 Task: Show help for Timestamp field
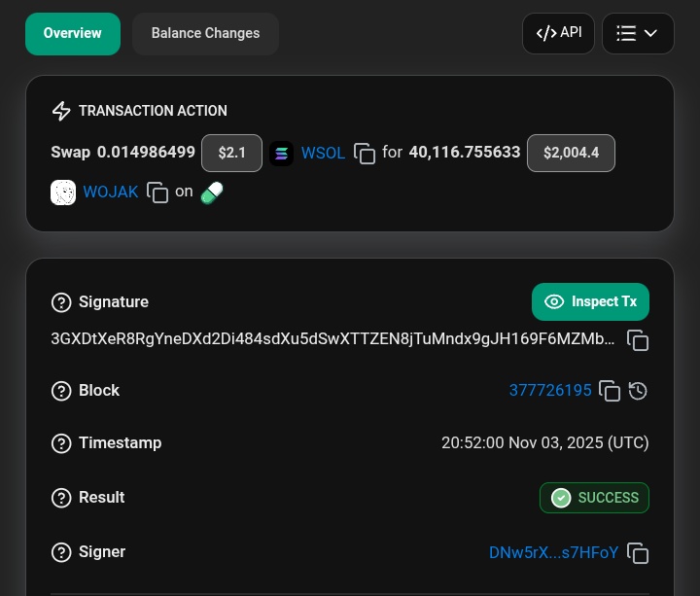point(61,443)
